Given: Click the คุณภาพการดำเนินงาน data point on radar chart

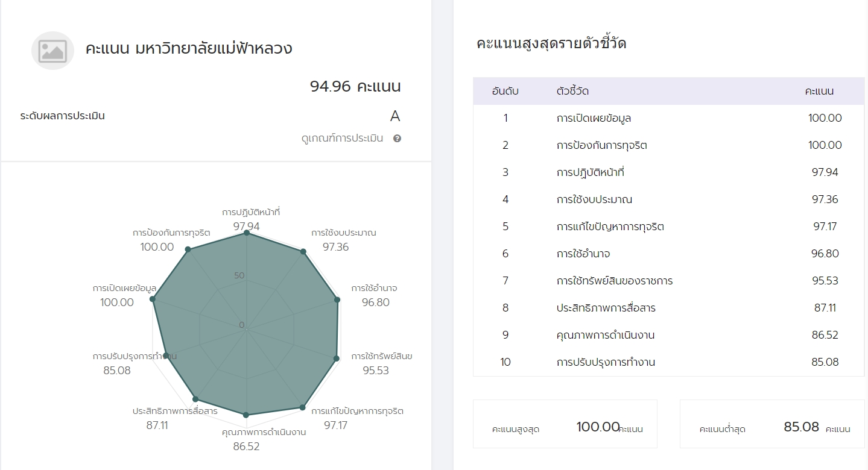Looking at the screenshot, I should tap(246, 415).
